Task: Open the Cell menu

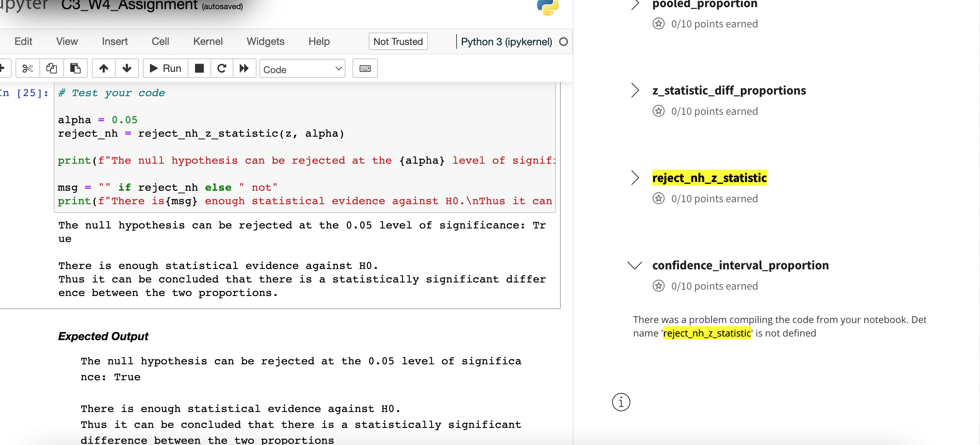Action: click(160, 42)
